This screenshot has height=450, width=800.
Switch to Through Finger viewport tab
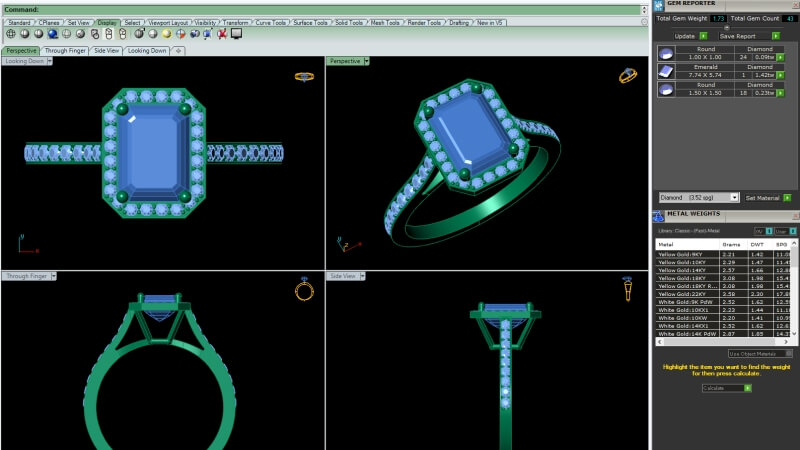pos(65,51)
